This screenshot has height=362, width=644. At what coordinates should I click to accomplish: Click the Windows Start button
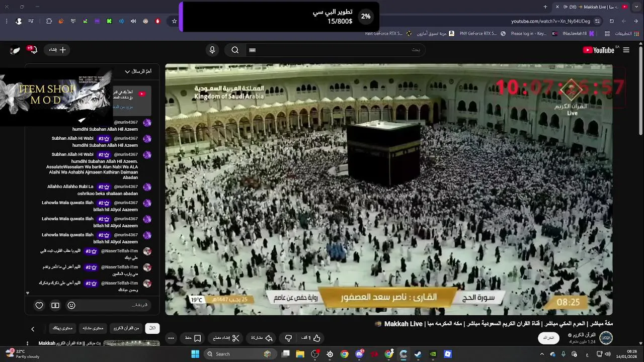195,354
